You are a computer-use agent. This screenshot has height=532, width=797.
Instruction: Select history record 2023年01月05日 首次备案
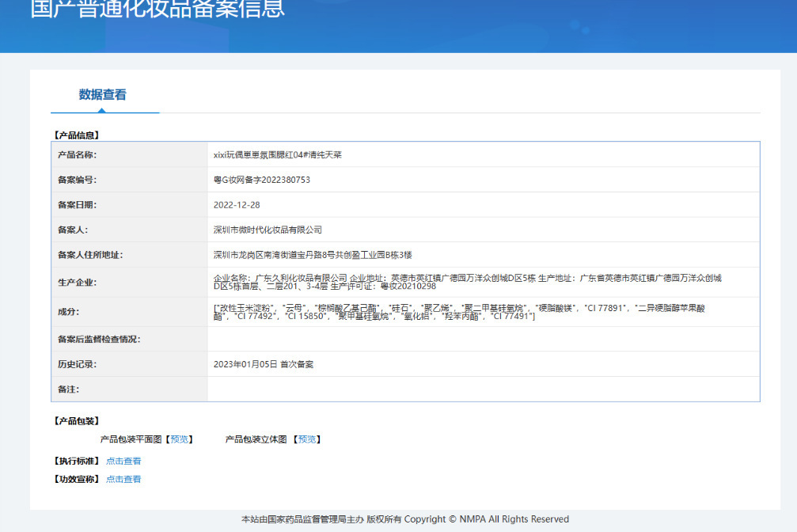(x=264, y=364)
